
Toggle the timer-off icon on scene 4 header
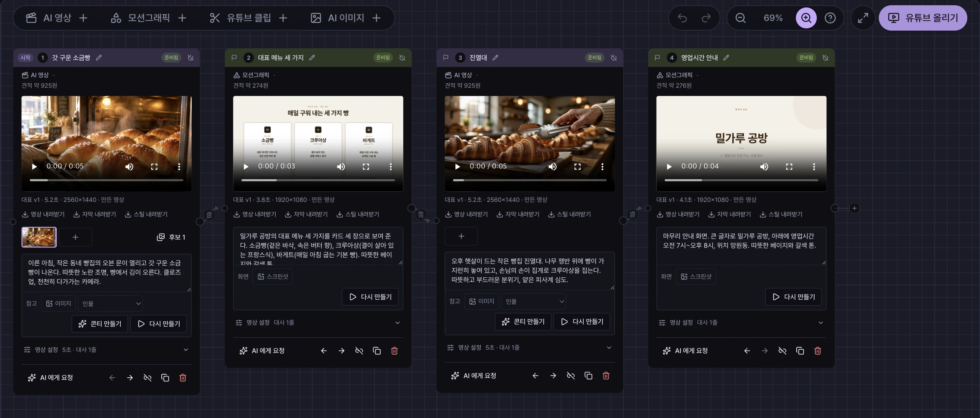(x=825, y=57)
